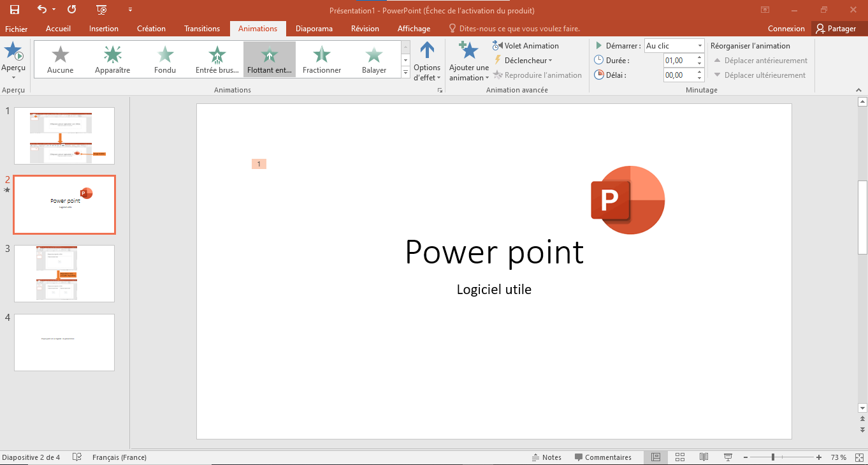This screenshot has width=868, height=465.
Task: Toggle the Commentaires pane in the status bar
Action: click(603, 457)
